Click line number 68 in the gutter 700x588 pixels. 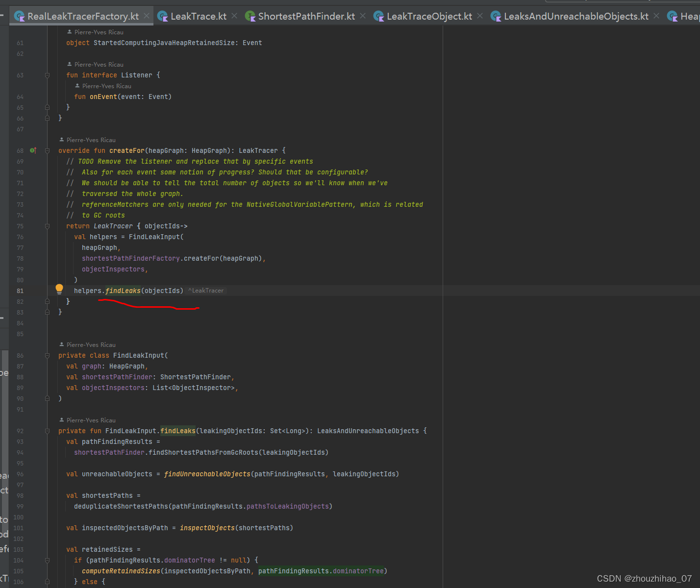(20, 150)
